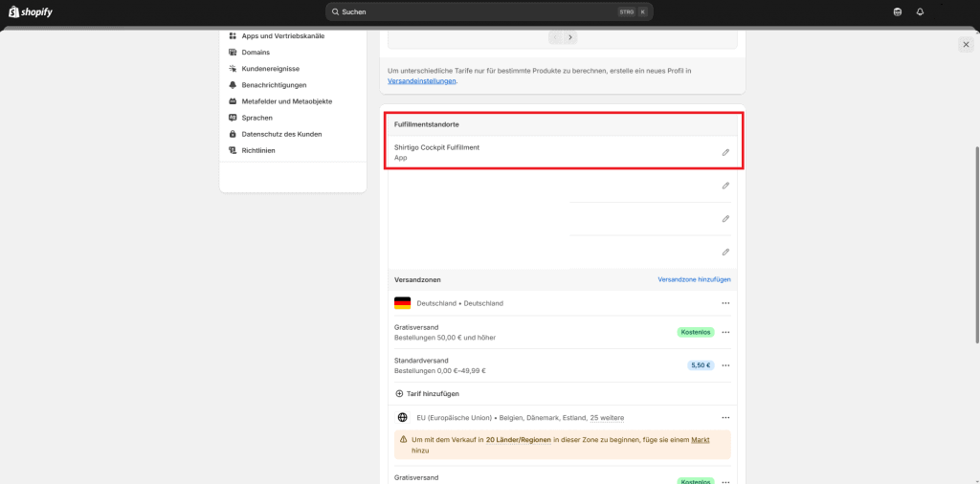The width and height of the screenshot is (980, 484).
Task: Select Sprachen in settings sidebar
Action: (256, 118)
